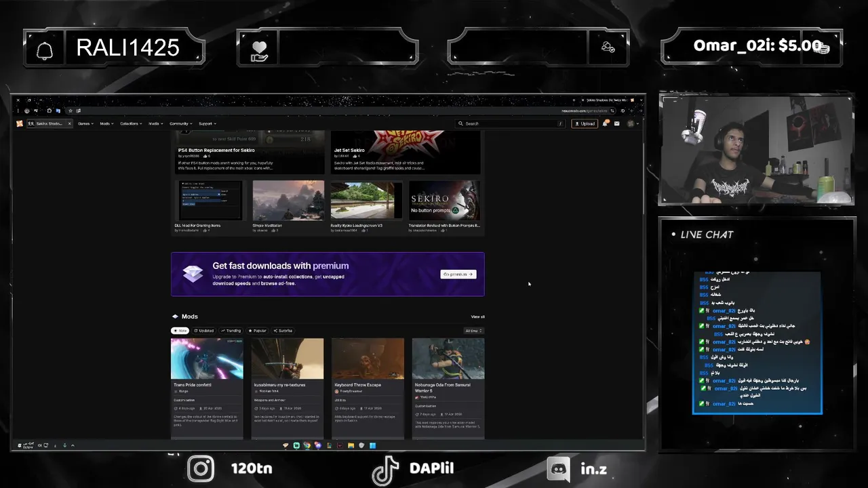Close the Sekiro: Shadows game tab chip

coord(69,123)
